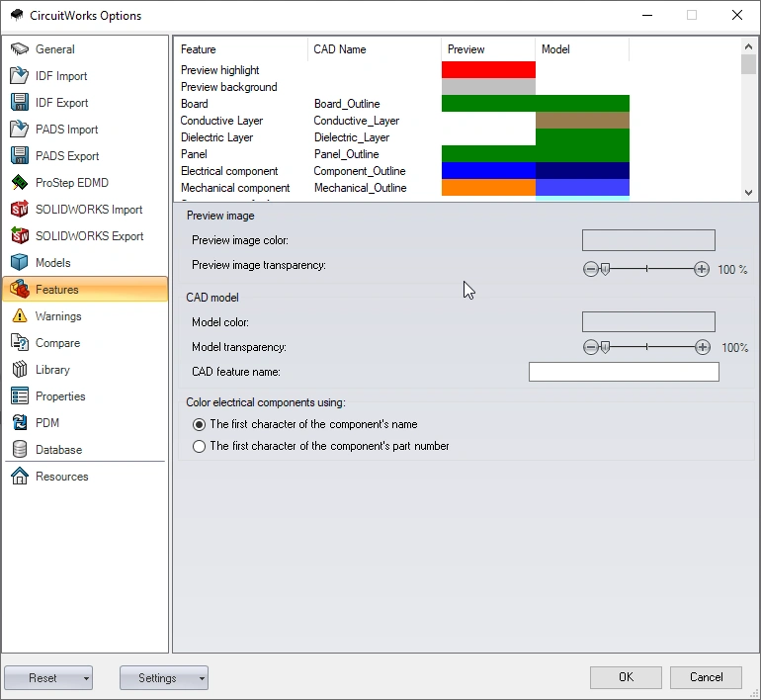
Task: Click the red Preview highlight color cell
Action: (x=488, y=70)
